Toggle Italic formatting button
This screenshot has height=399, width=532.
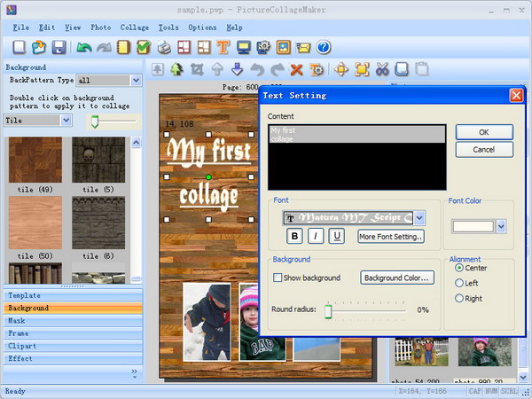(316, 236)
